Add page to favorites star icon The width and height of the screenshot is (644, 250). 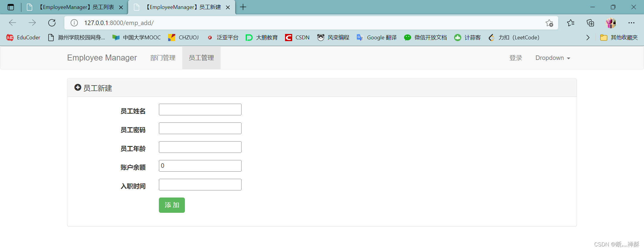point(549,23)
